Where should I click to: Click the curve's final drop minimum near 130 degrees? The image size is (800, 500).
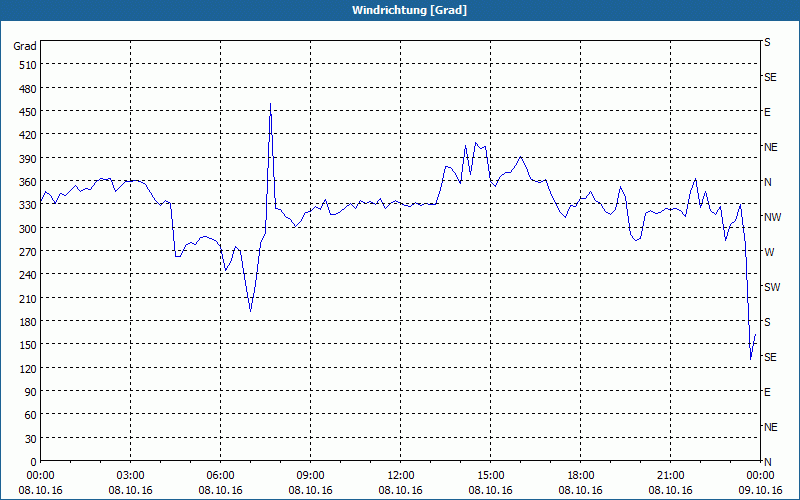point(751,359)
